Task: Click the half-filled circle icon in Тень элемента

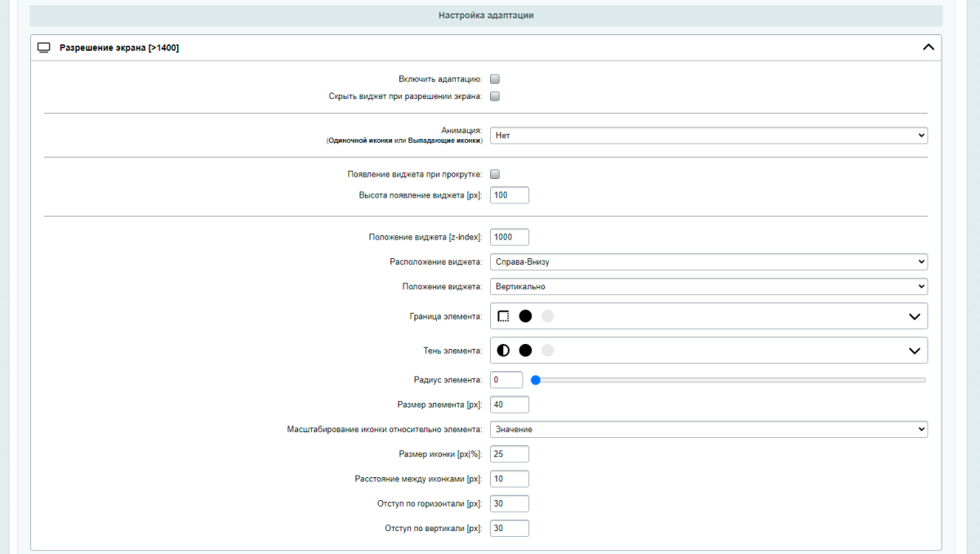Action: pyautogui.click(x=503, y=351)
